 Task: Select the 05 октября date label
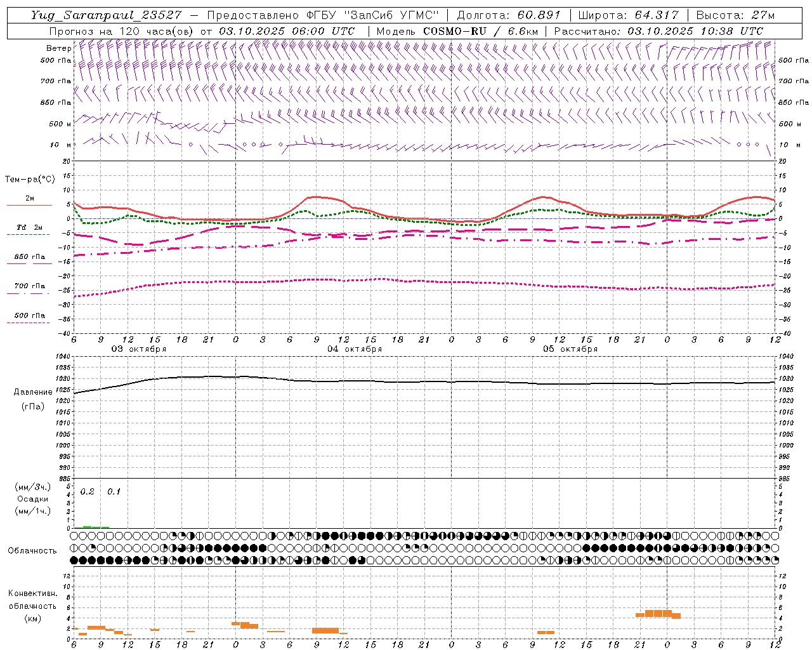(x=570, y=349)
